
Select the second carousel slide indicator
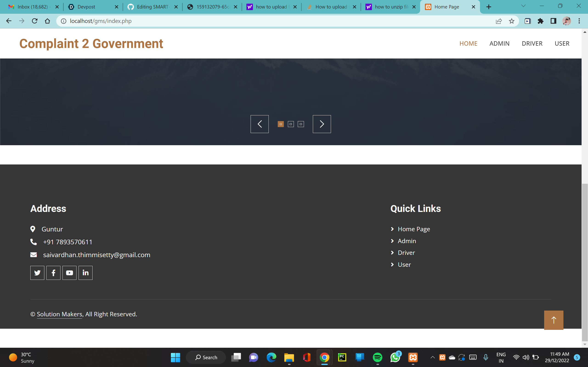pyautogui.click(x=291, y=124)
